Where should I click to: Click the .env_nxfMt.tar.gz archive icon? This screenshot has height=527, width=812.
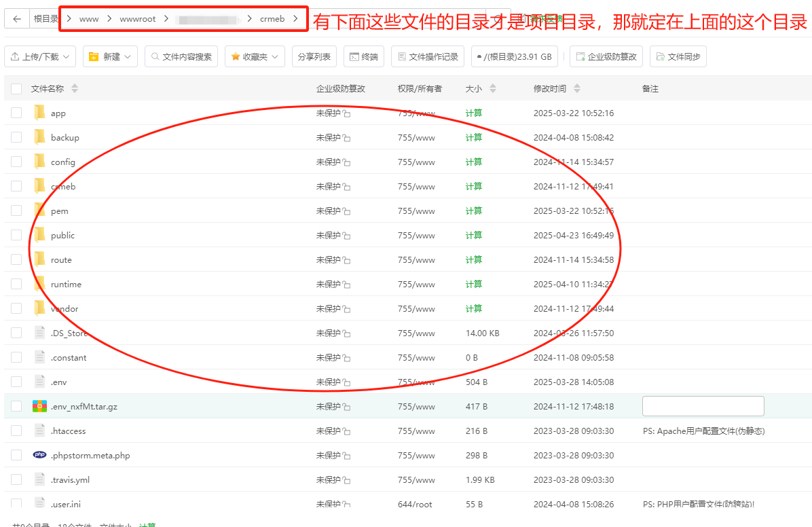tap(39, 406)
